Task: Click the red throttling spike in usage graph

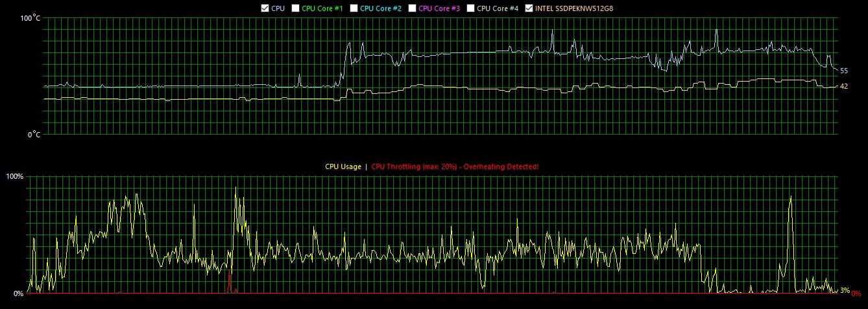Action: point(229,284)
